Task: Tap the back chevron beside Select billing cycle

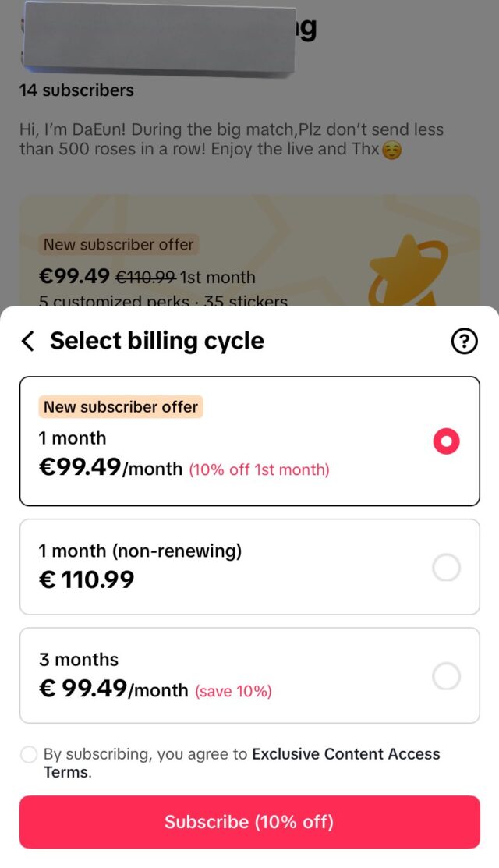Action: click(28, 341)
